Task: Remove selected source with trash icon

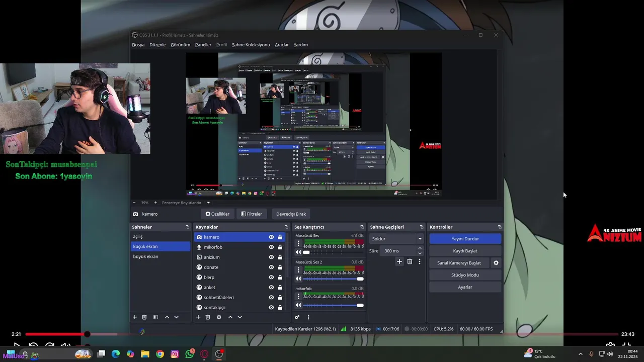Action: [208, 317]
